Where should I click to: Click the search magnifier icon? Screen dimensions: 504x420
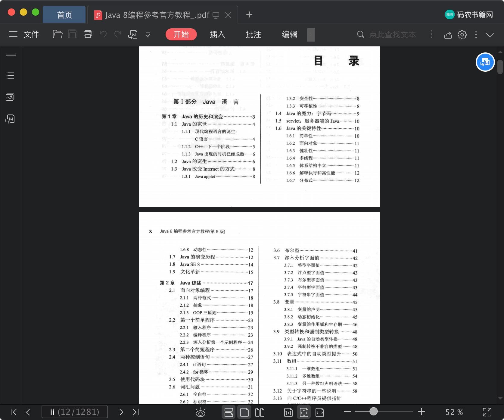tap(360, 34)
